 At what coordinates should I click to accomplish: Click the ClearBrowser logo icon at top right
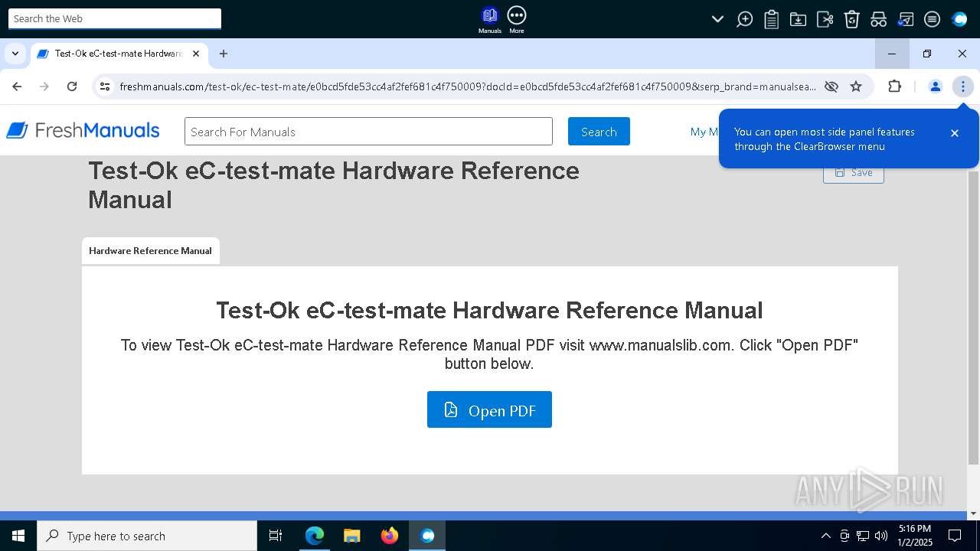[959, 19]
